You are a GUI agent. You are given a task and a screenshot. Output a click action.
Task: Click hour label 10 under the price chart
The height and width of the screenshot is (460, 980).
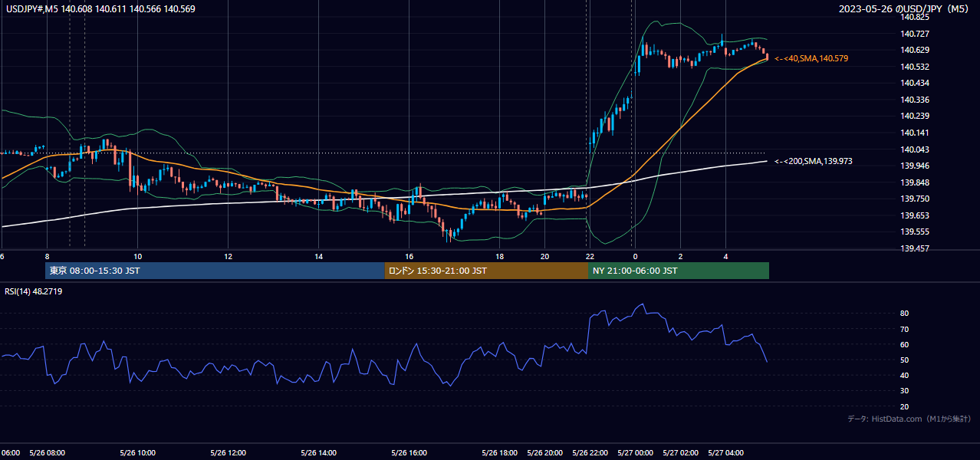pos(137,256)
